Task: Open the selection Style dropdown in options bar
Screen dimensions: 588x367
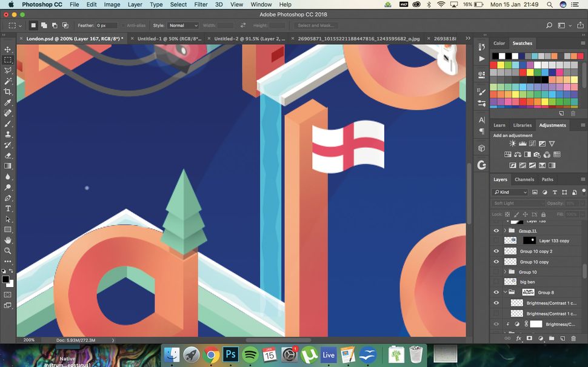Action: coord(182,25)
